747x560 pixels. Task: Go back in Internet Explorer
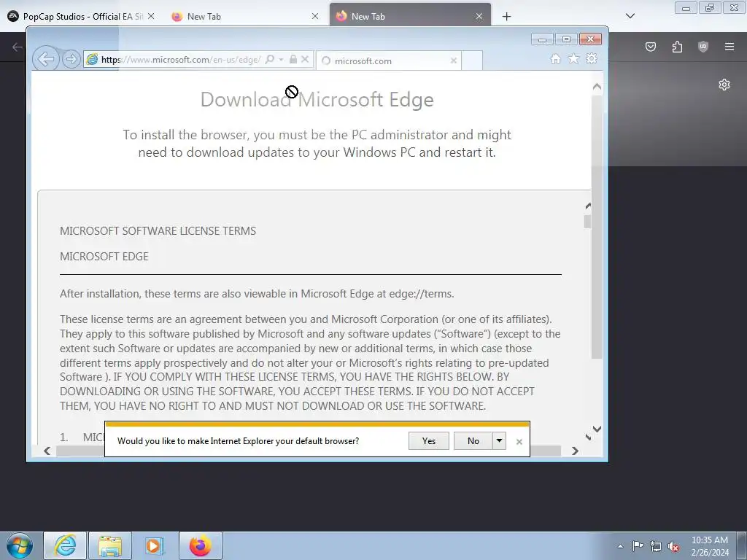pos(46,59)
